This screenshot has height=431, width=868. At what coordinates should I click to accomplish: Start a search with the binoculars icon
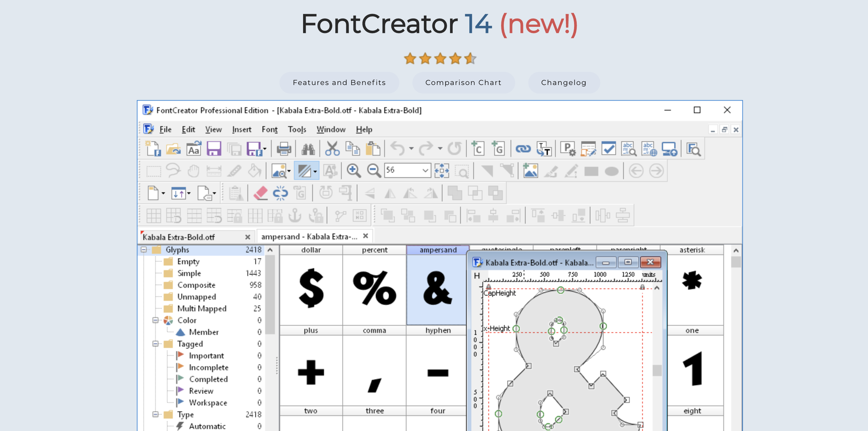tap(308, 148)
